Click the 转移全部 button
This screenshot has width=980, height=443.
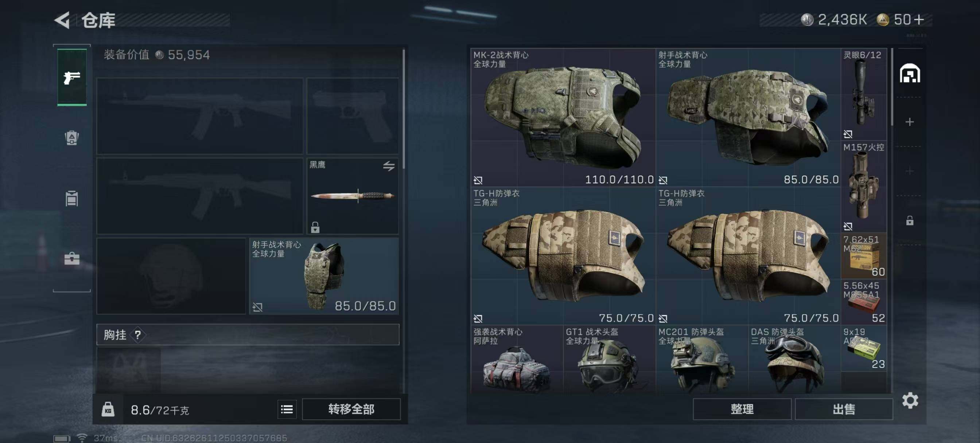(351, 409)
